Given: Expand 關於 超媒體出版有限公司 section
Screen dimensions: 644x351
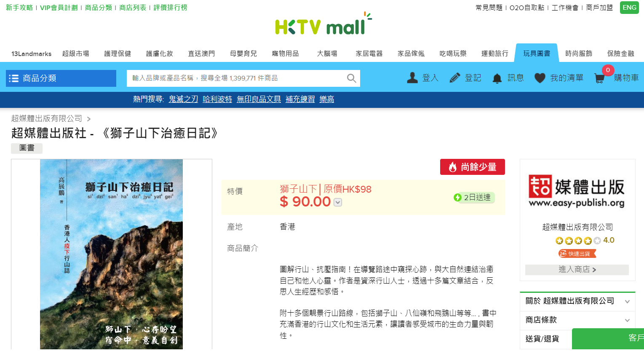Looking at the screenshot, I should tap(577, 301).
